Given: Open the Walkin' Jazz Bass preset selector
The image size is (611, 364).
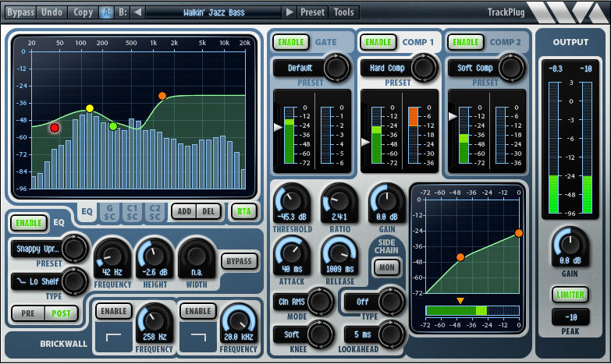Looking at the screenshot, I should (x=214, y=12).
